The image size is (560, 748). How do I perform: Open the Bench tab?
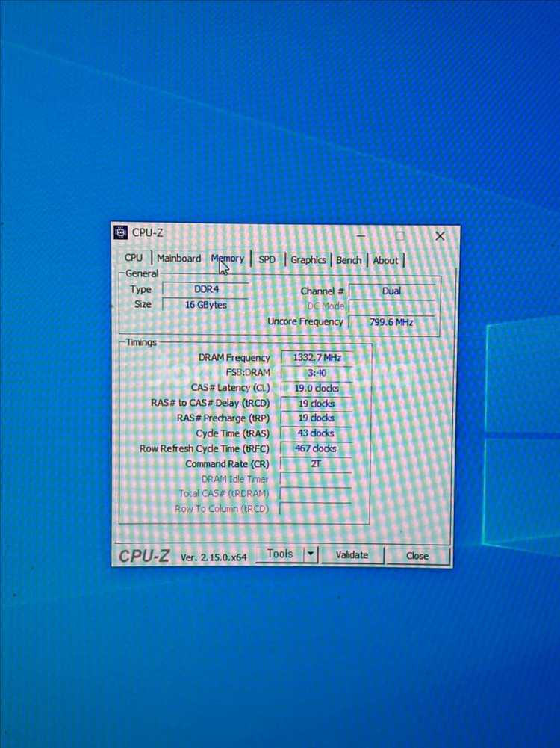(x=349, y=260)
